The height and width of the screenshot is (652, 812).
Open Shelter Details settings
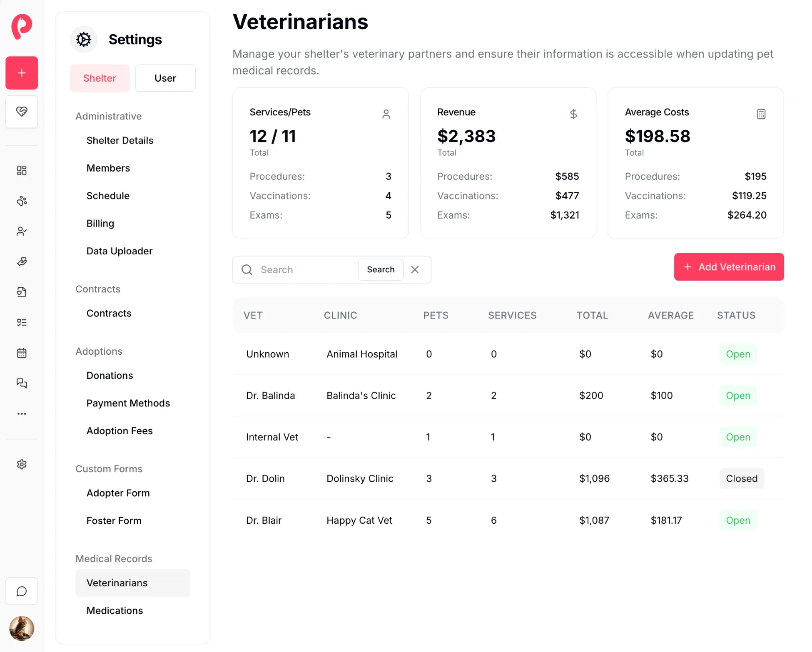[x=120, y=140]
